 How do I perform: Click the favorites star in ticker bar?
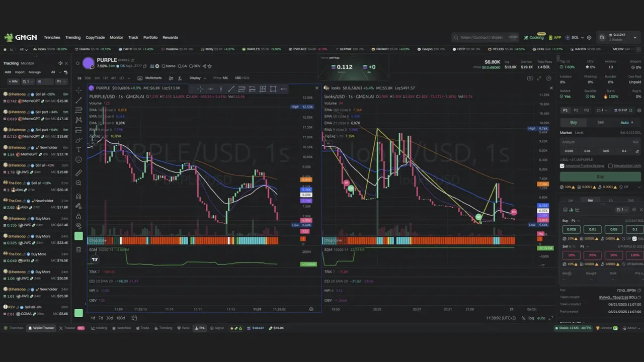[x=5, y=49]
